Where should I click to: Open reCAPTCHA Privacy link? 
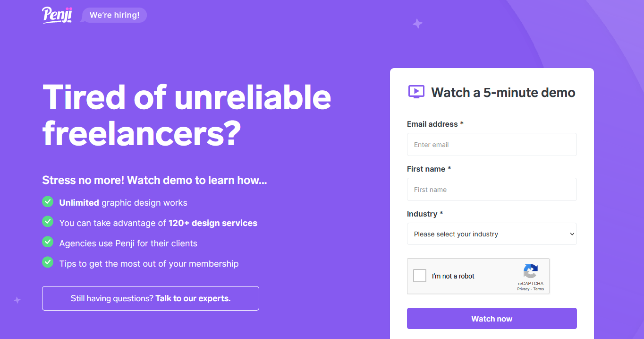(523, 289)
